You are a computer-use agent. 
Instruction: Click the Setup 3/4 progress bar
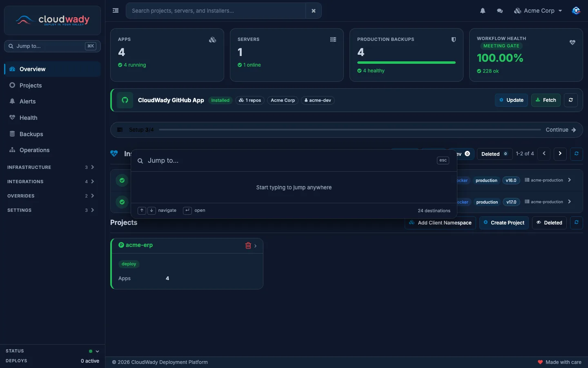350,130
